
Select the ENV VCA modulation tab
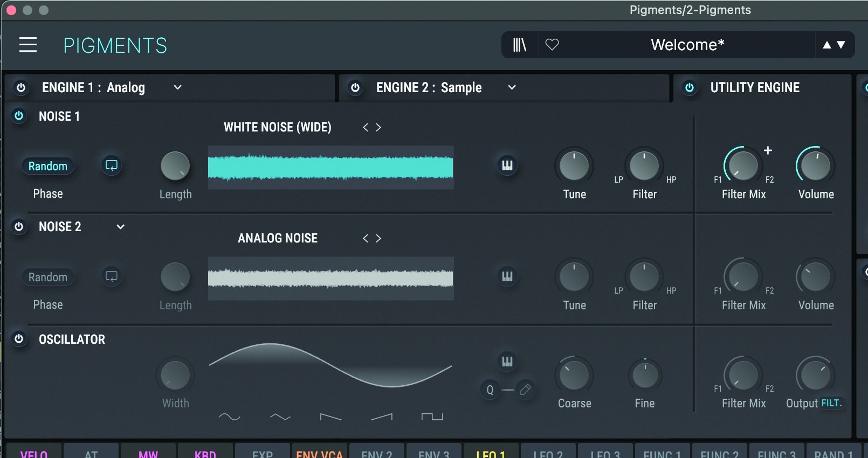coord(319,452)
